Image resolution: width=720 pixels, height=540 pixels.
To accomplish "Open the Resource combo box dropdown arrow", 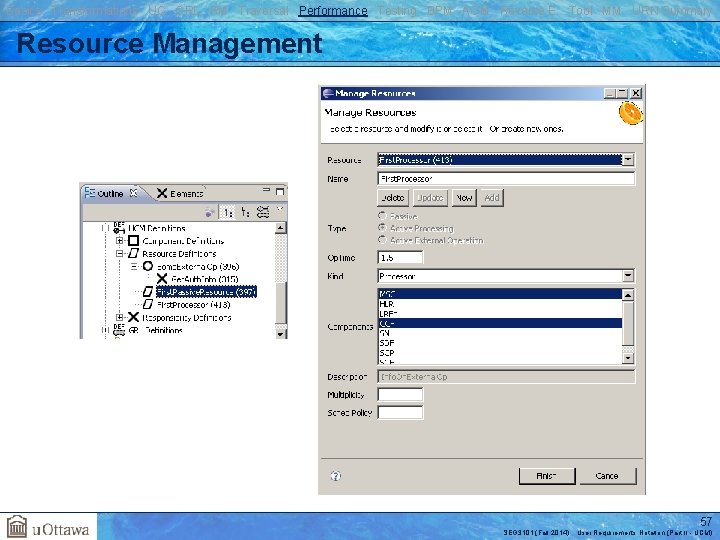I will (628, 160).
